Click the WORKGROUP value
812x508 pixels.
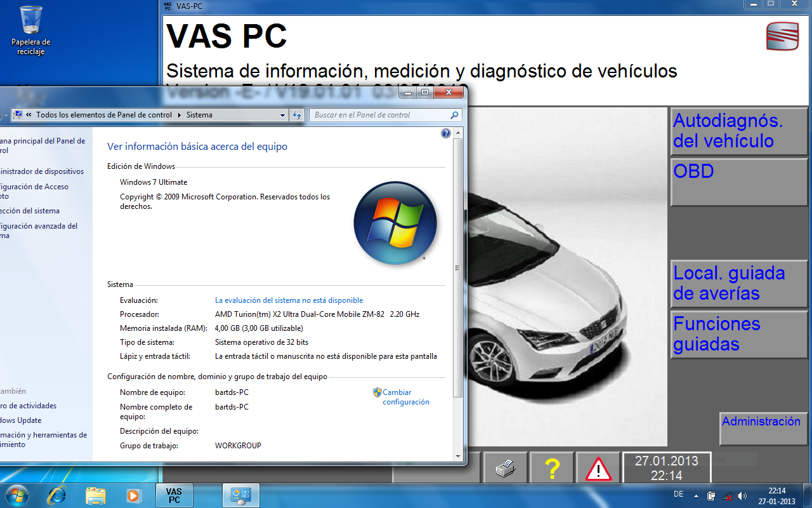238,446
